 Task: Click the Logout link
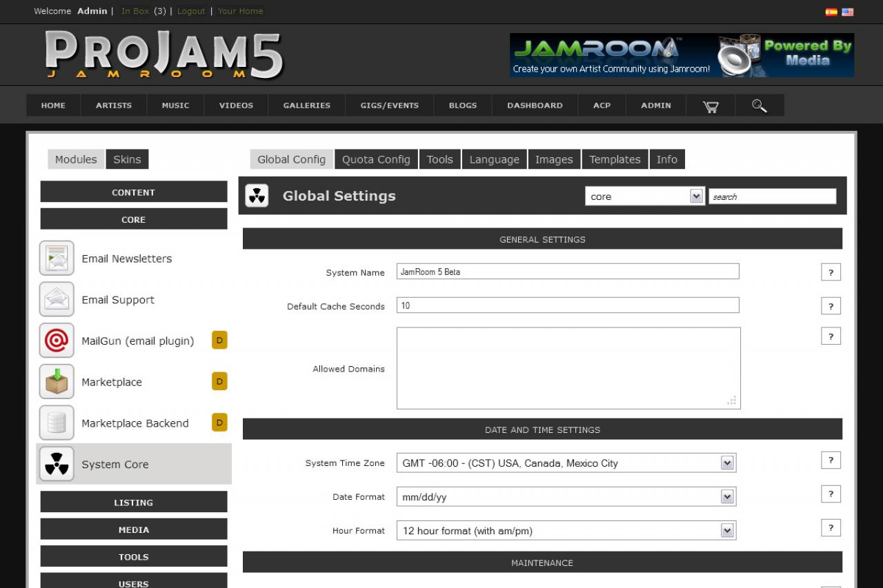point(191,11)
